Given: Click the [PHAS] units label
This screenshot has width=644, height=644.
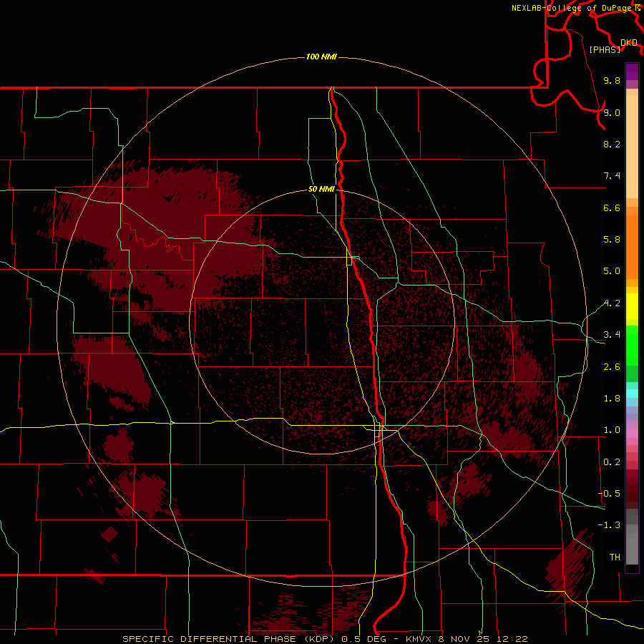Looking at the screenshot, I should [605, 49].
